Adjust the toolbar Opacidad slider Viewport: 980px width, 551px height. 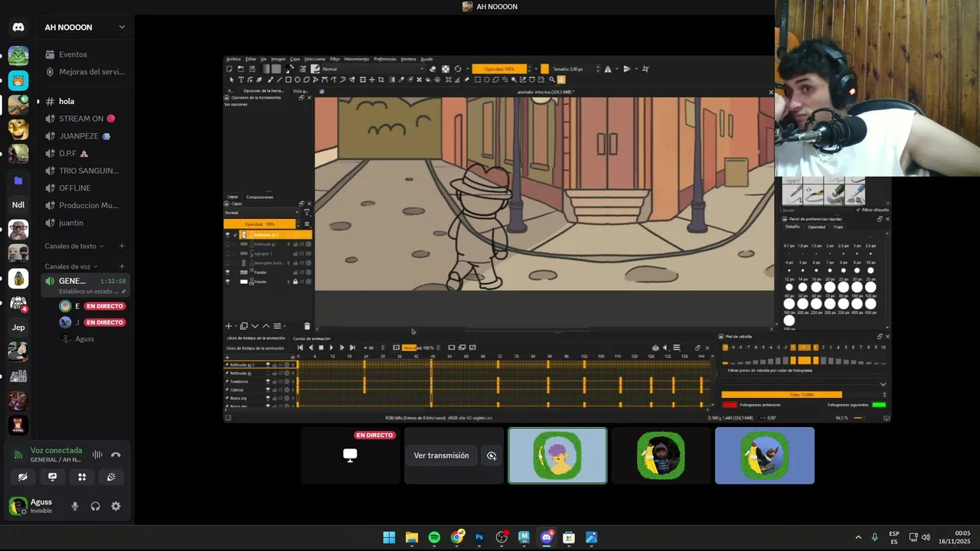tap(499, 69)
